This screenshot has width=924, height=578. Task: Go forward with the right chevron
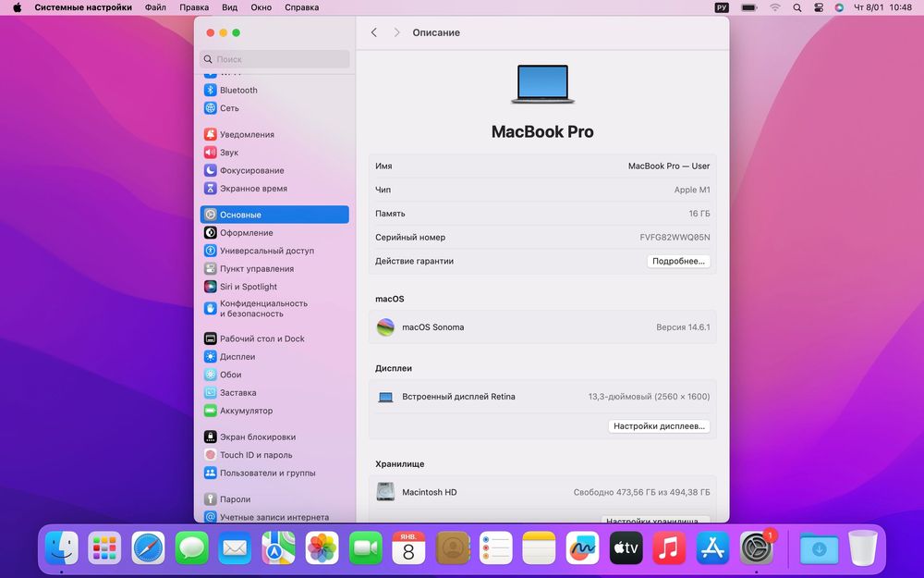click(x=396, y=32)
